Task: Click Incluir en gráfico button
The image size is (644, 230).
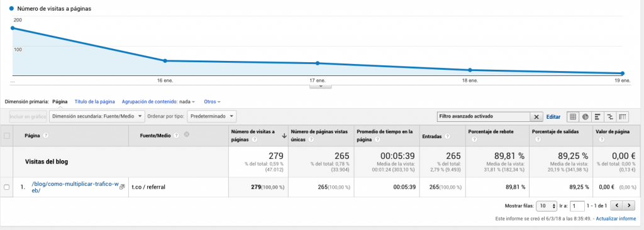Action: 28,117
